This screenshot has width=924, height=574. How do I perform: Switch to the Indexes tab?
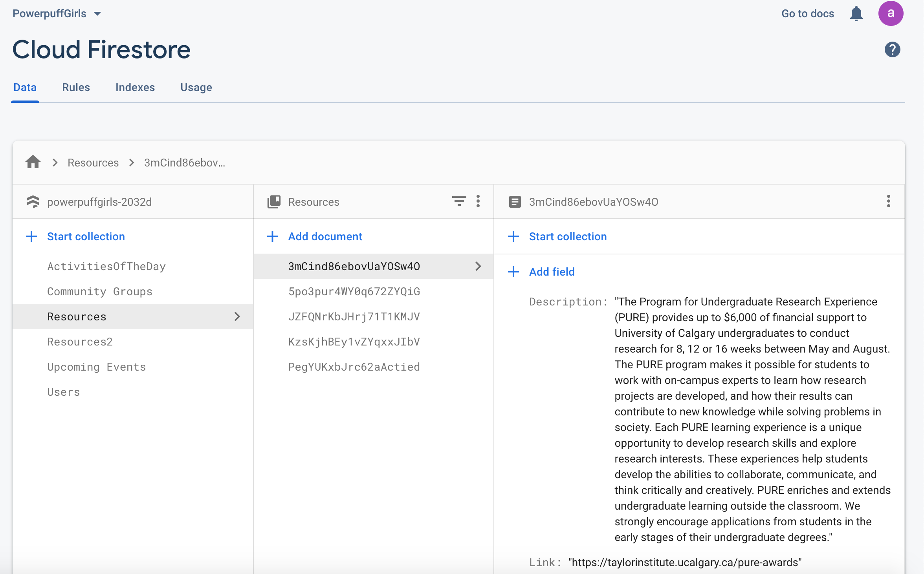[135, 87]
